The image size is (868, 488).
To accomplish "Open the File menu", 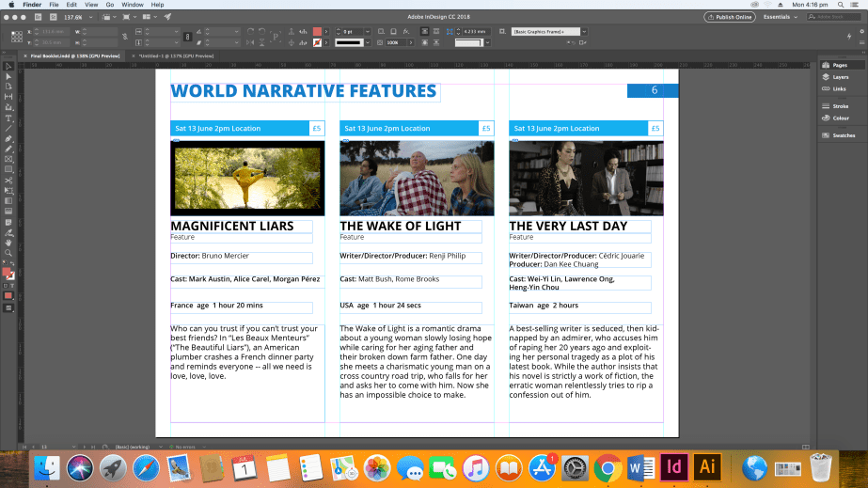I will coord(54,5).
